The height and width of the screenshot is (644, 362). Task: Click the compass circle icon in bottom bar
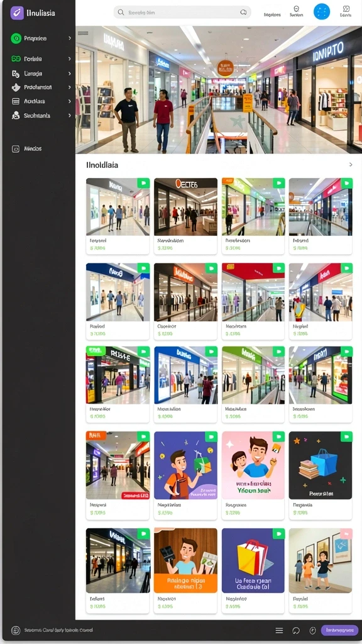pyautogui.click(x=313, y=630)
